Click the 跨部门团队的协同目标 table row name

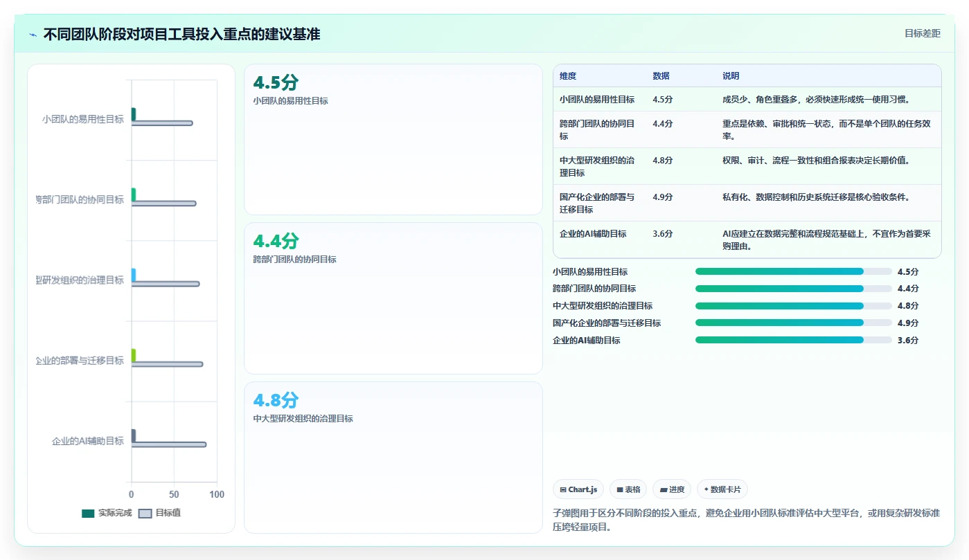tap(597, 130)
